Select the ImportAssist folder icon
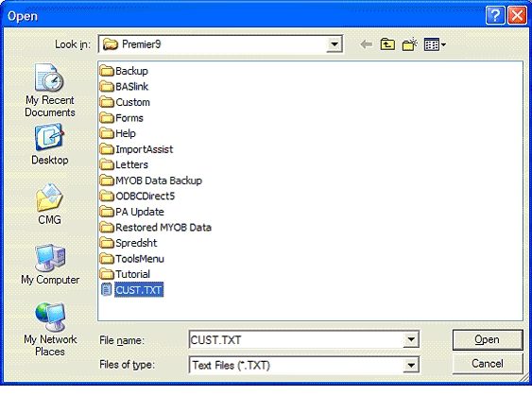 pos(107,149)
